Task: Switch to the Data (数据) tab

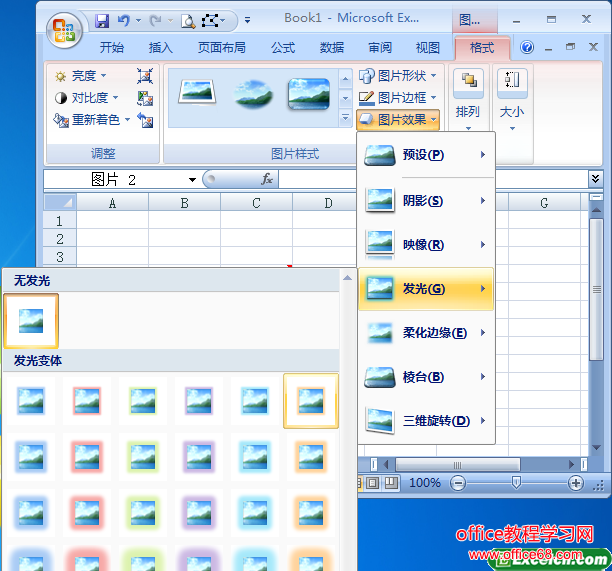Action: [x=332, y=48]
